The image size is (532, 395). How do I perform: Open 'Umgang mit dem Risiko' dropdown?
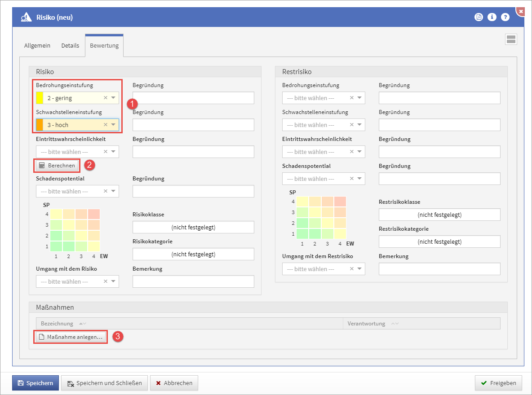114,281
